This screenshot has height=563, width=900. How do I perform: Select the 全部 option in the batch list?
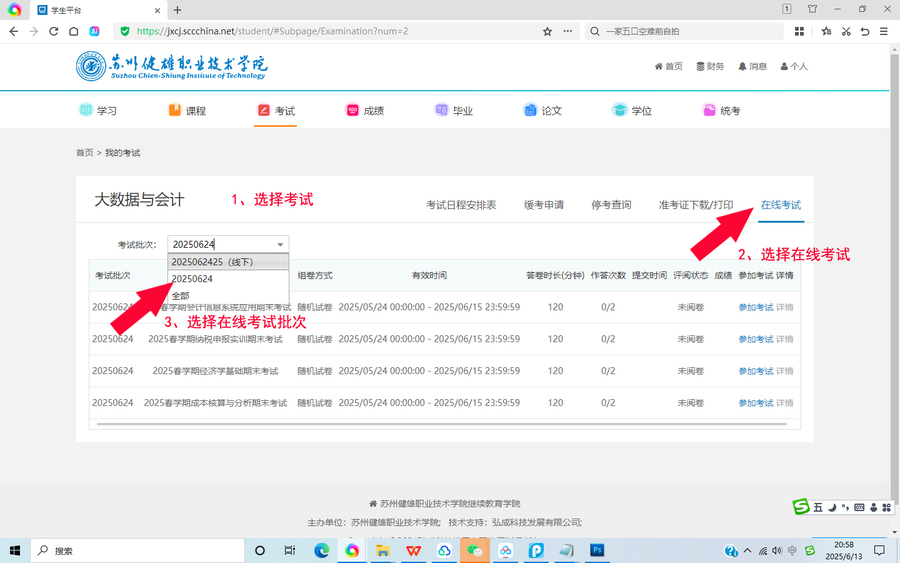click(x=228, y=296)
